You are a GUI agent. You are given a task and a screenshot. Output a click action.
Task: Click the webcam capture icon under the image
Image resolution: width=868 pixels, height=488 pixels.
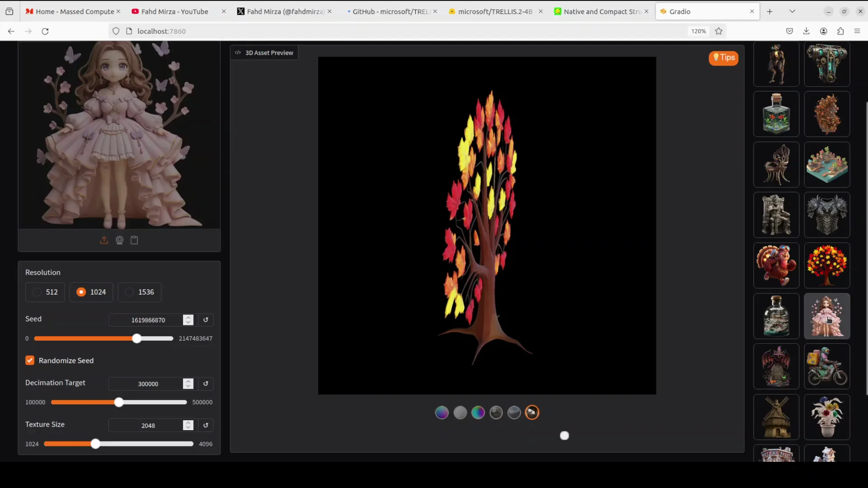pos(119,240)
